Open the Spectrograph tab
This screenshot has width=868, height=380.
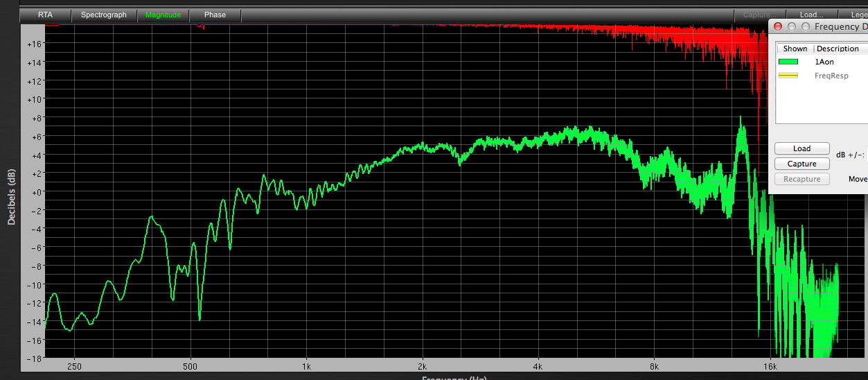pos(104,15)
